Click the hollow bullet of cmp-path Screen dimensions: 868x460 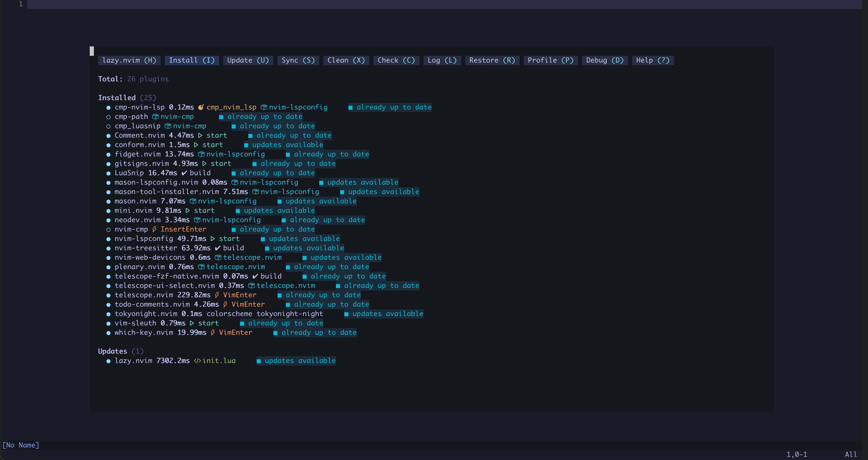click(108, 117)
